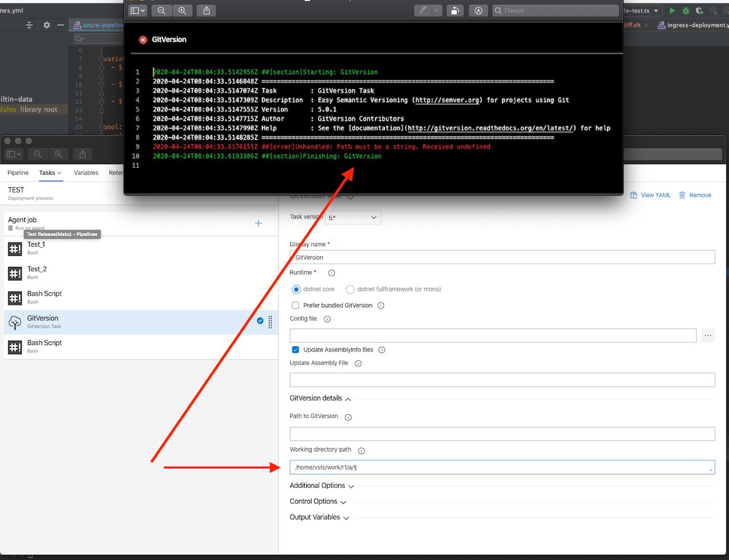
Task: Zoom out in the pipeline screenshot window
Action: point(38,154)
